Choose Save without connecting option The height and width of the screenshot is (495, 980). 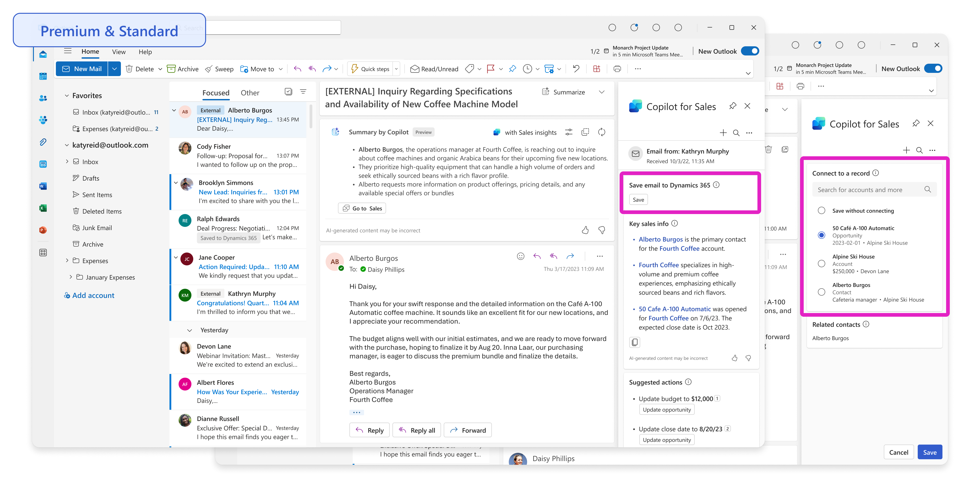pyautogui.click(x=821, y=210)
